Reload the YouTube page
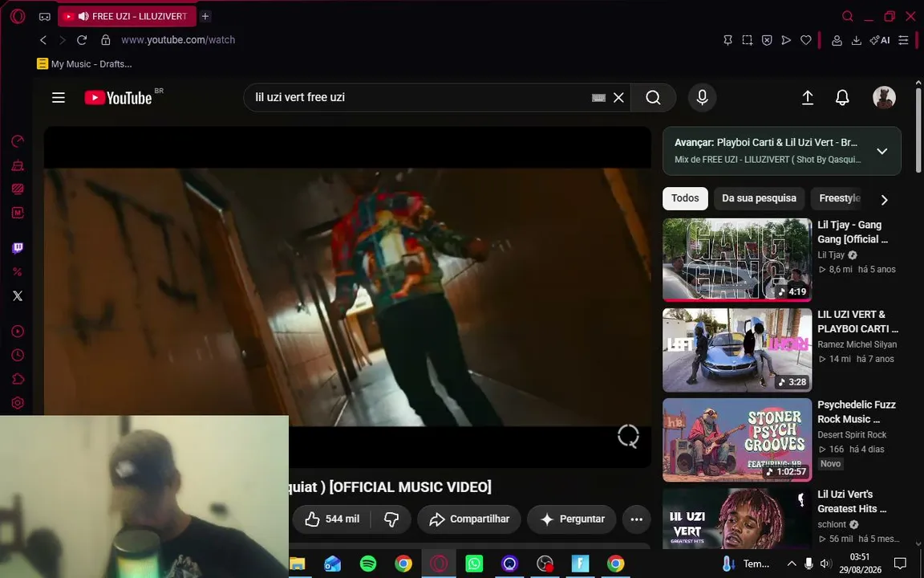Screen dimensions: 924x578 point(82,39)
